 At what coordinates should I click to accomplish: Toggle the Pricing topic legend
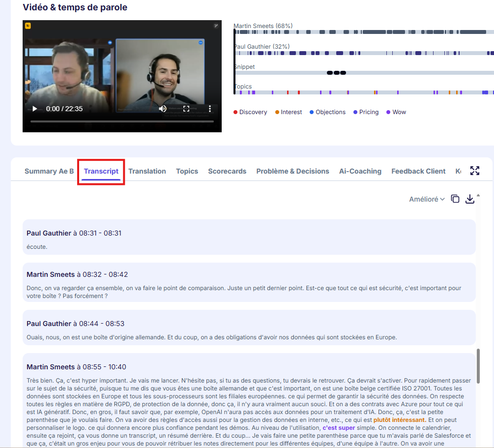point(366,112)
